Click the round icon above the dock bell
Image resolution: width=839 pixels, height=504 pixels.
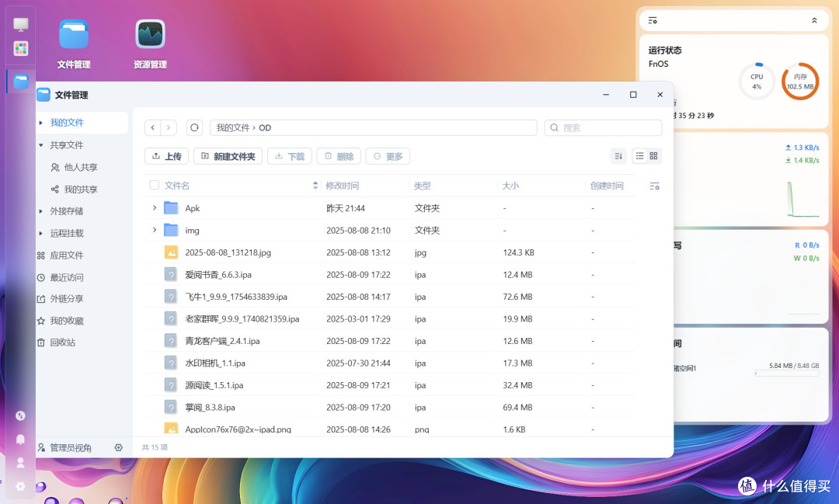(x=20, y=415)
